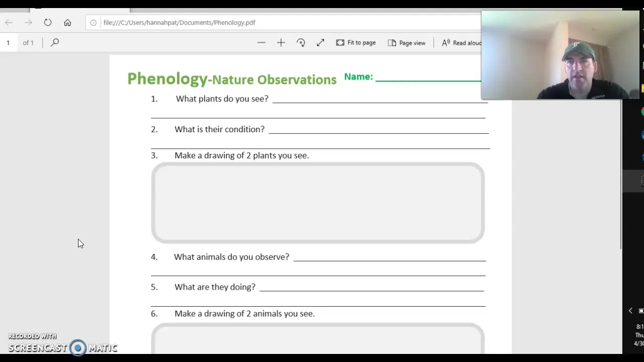Click the browser back arrow
Screen dimensions: 644x362
[x=9, y=23]
